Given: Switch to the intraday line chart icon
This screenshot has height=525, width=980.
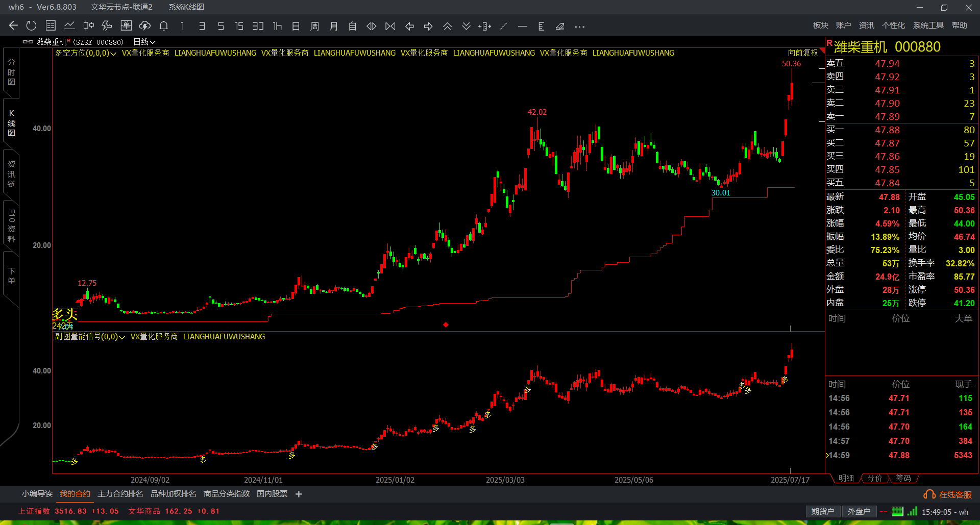Looking at the screenshot, I should (x=69, y=26).
